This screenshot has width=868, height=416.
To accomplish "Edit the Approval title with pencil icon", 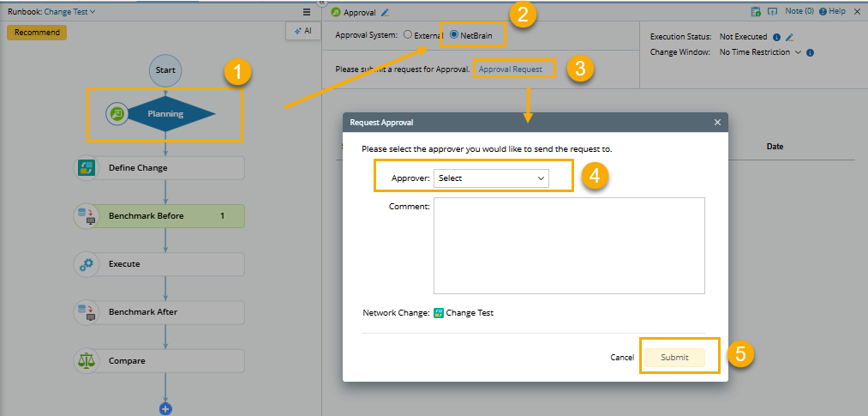I will [x=385, y=13].
